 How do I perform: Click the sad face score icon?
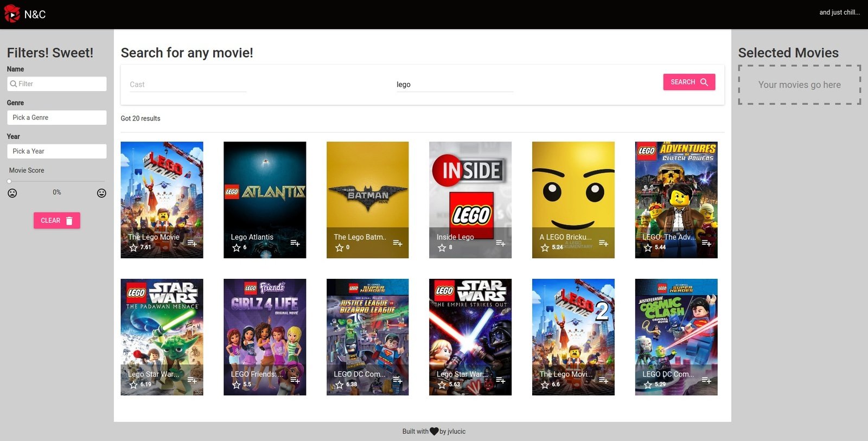(12, 193)
